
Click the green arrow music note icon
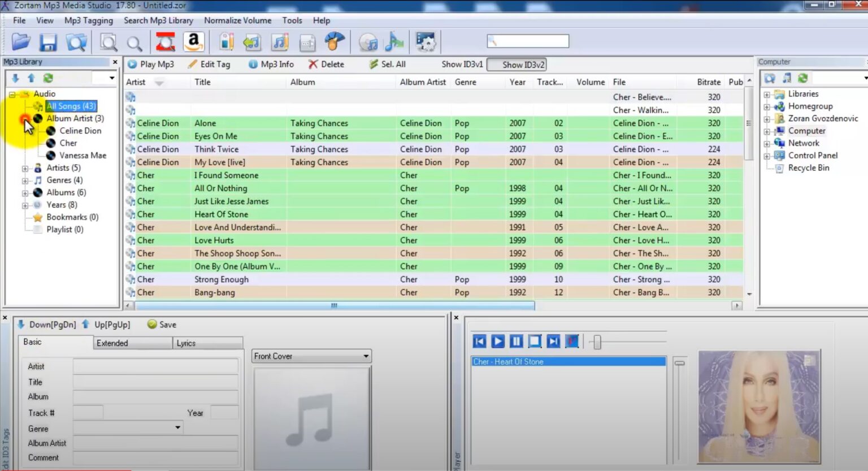pos(252,42)
